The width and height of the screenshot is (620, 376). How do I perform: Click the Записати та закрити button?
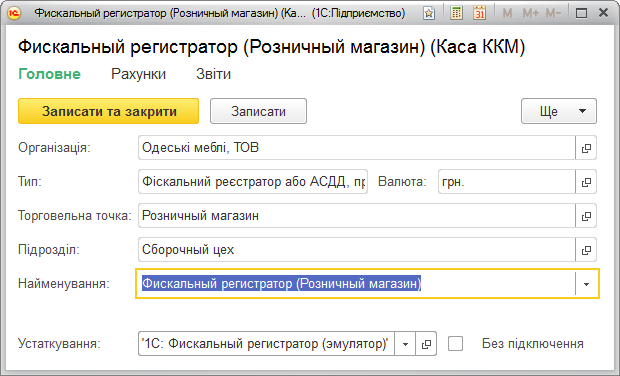(x=108, y=111)
